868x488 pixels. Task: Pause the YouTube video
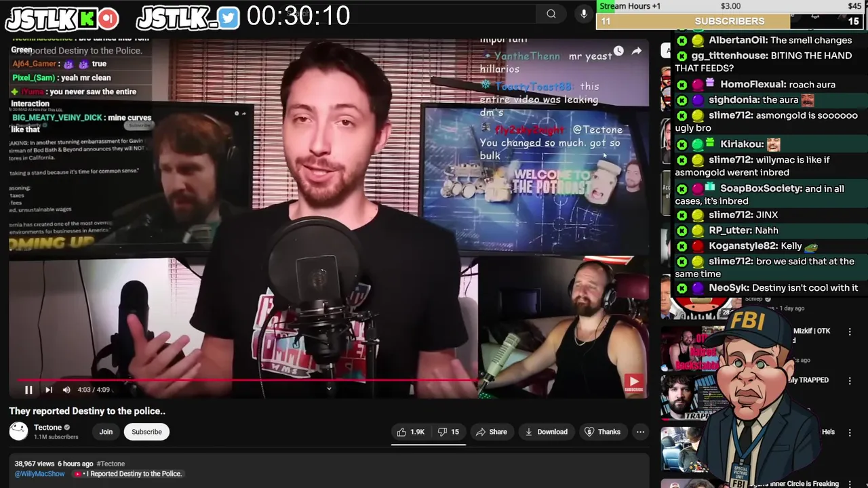pos(28,390)
